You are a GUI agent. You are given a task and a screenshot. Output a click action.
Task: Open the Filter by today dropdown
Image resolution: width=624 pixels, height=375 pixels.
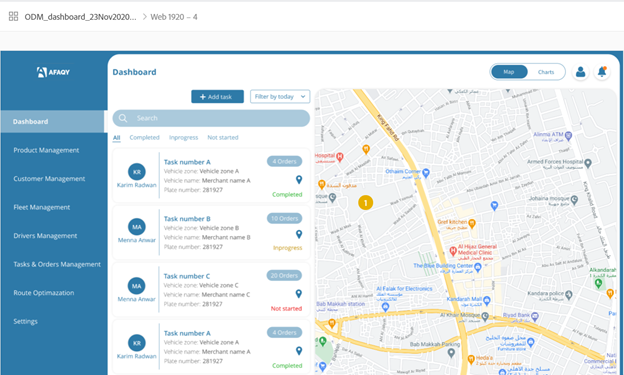pos(280,96)
